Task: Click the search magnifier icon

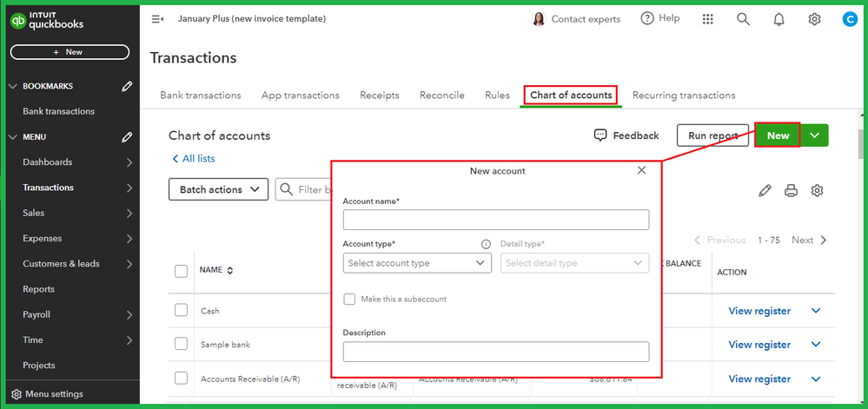Action: (743, 19)
